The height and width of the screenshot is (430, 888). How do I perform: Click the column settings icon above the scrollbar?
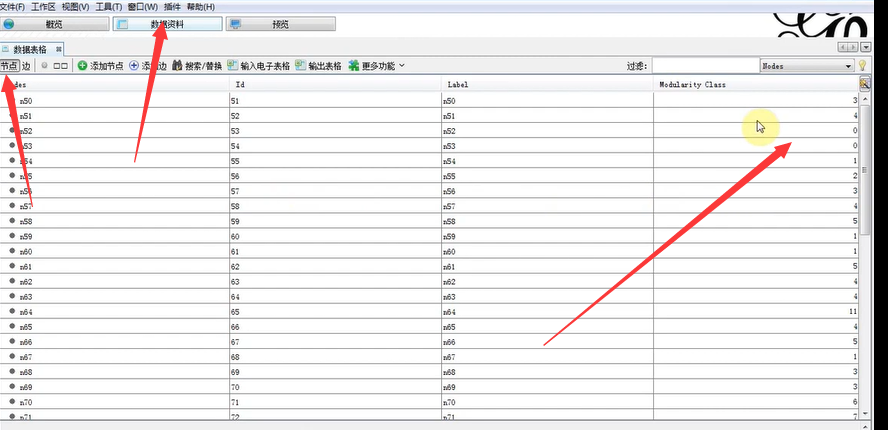[x=864, y=84]
